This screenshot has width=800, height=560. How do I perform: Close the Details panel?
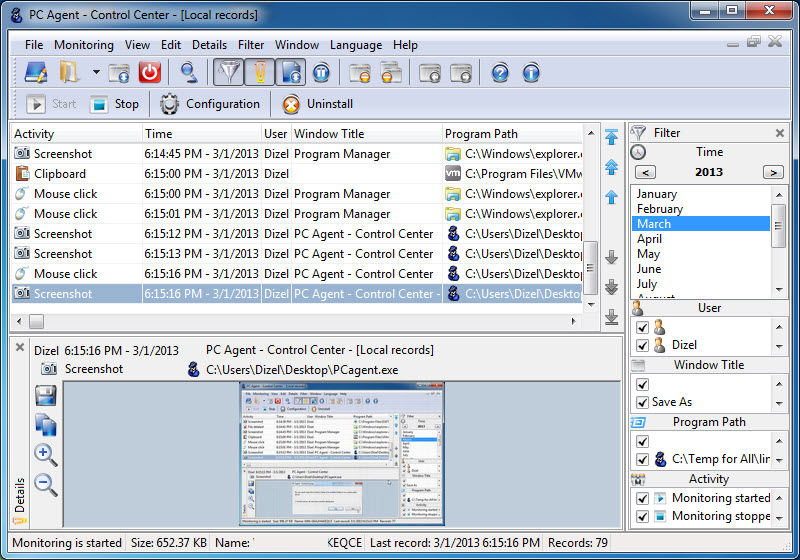click(20, 347)
